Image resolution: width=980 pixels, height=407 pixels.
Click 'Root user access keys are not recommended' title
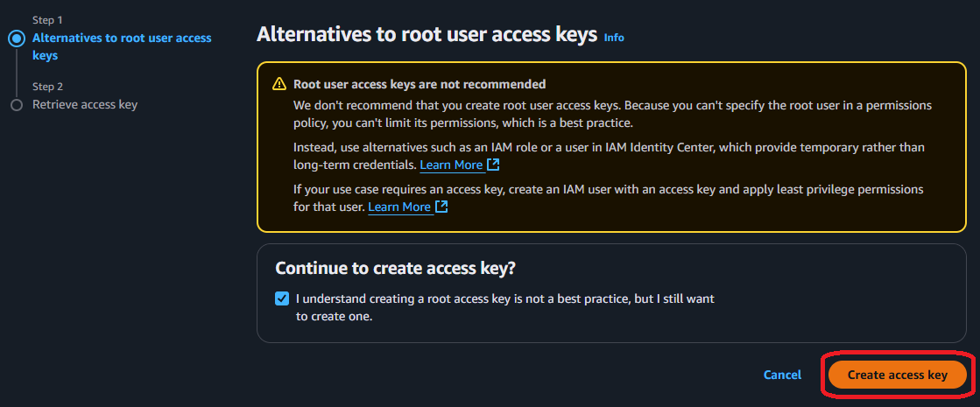(x=419, y=84)
